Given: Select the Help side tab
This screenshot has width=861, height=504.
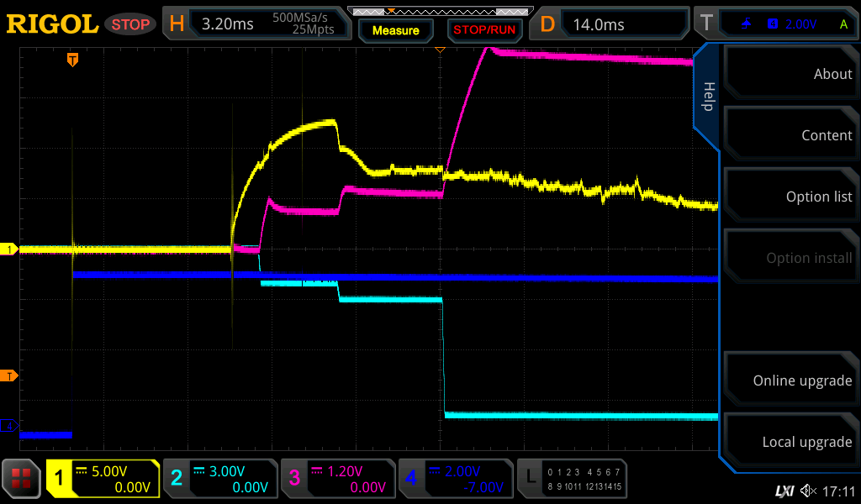Looking at the screenshot, I should click(708, 96).
